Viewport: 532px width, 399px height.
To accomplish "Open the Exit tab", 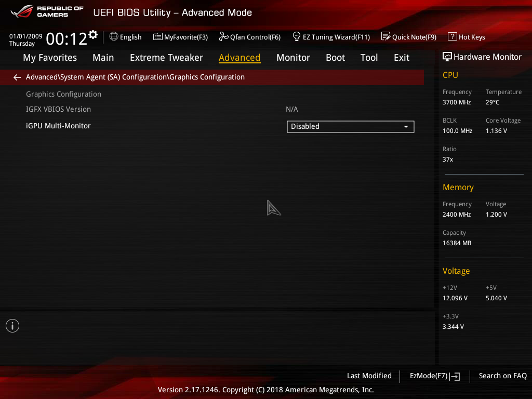I will click(402, 58).
